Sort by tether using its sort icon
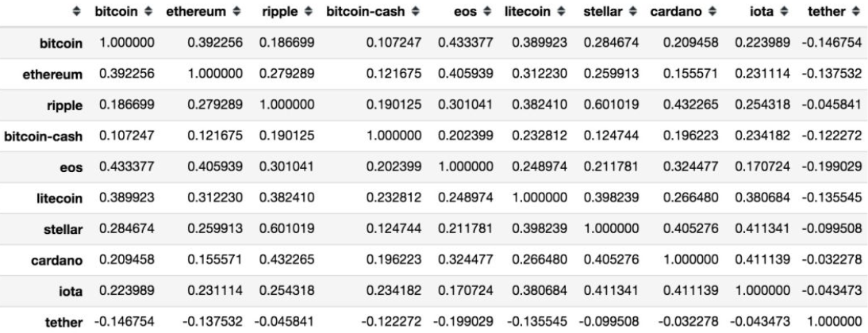The height and width of the screenshot is (333, 868). coord(855,15)
